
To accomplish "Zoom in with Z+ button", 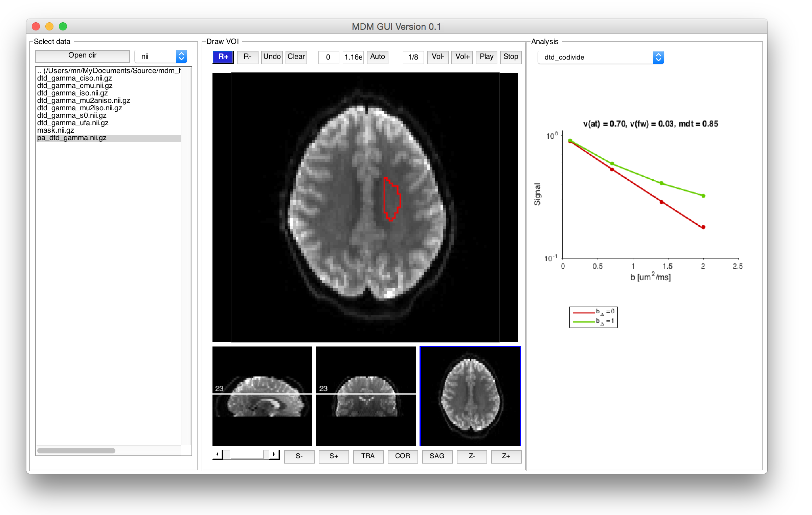I will [506, 456].
